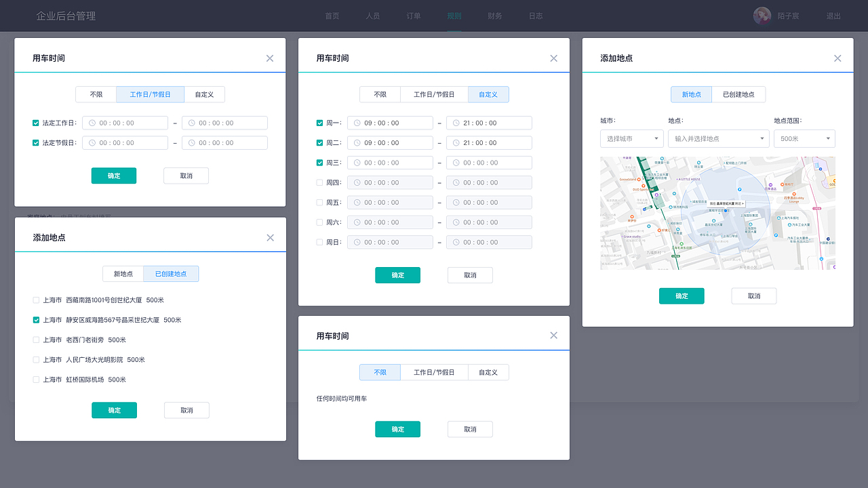Image resolution: width=868 pixels, height=488 pixels.
Task: Open the 选择城市 dropdown
Action: (x=632, y=138)
